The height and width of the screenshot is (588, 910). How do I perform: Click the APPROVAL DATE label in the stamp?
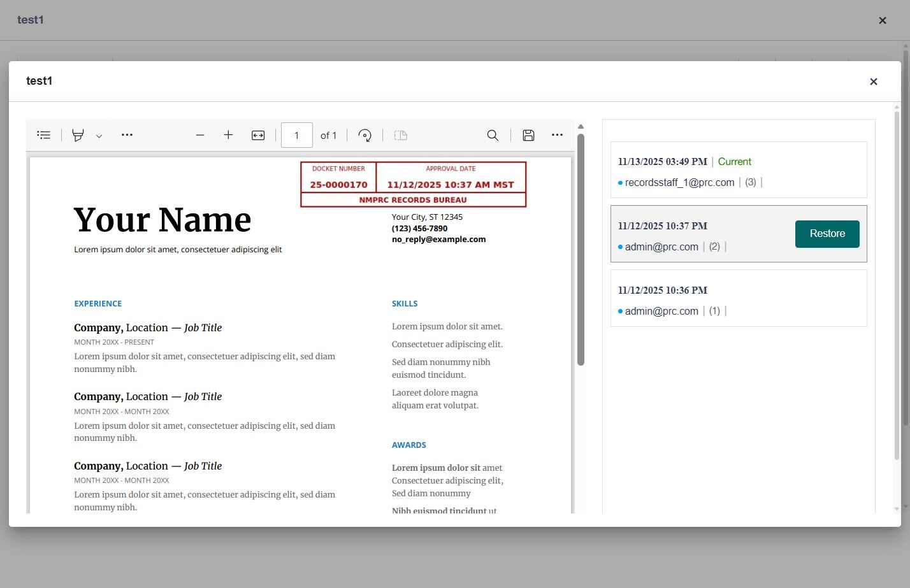point(451,169)
